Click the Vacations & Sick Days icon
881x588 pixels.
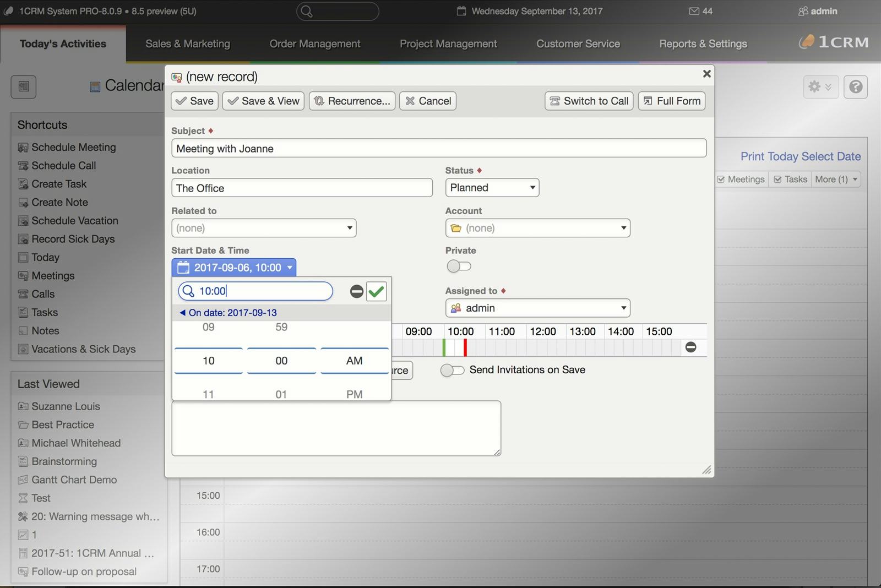coord(23,349)
